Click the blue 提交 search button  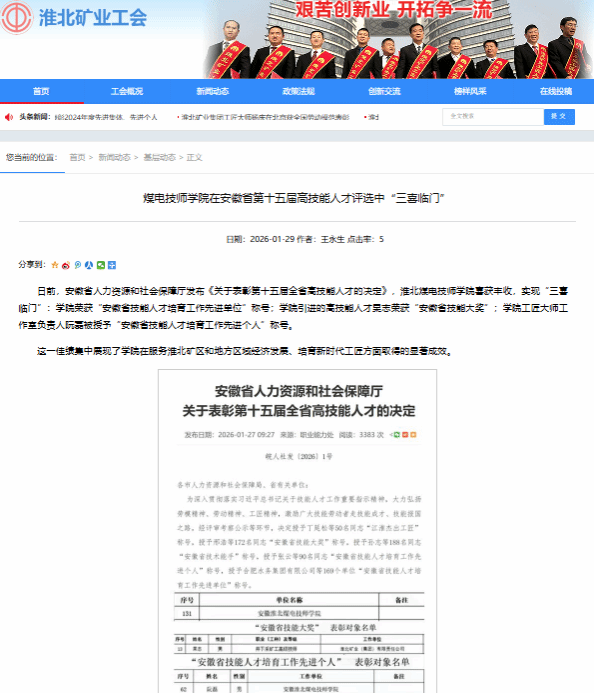[x=559, y=117]
